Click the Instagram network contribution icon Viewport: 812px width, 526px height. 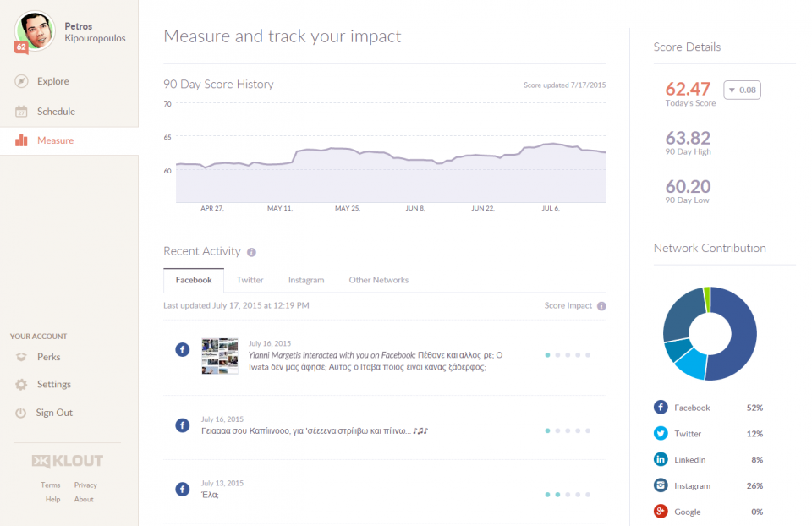point(661,486)
